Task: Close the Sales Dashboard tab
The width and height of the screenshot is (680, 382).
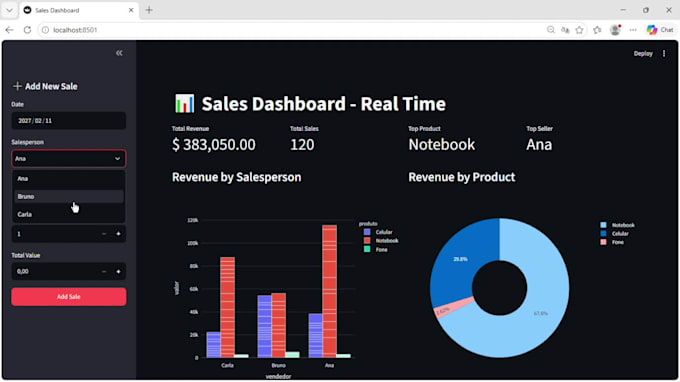Action: (x=131, y=10)
